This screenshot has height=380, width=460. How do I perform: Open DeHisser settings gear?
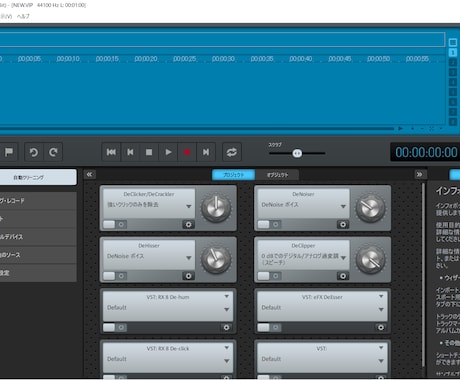[x=188, y=276]
